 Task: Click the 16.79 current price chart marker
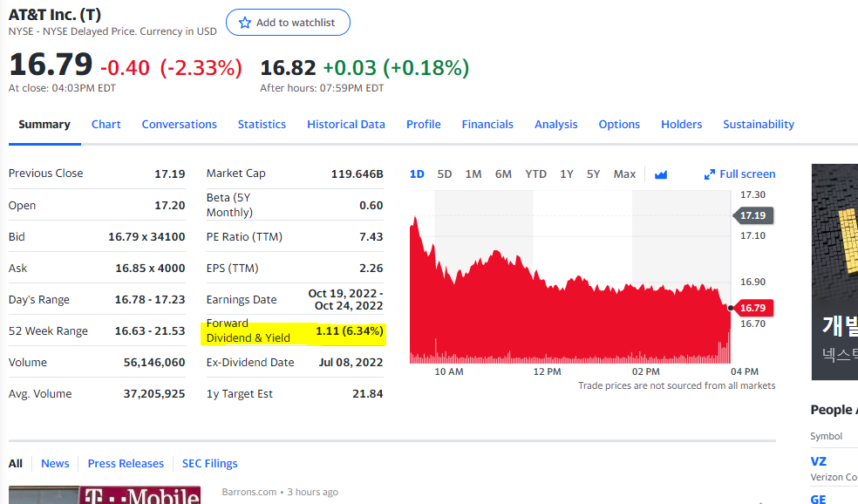[753, 308]
